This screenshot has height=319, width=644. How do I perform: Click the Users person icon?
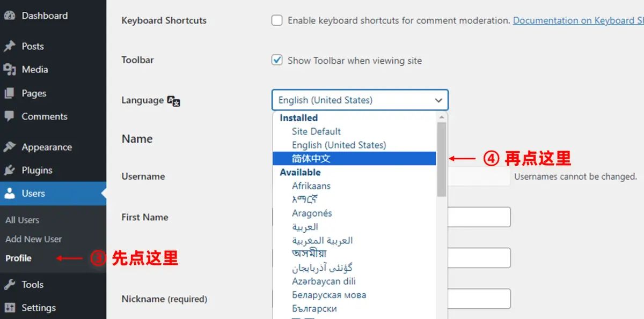11,194
